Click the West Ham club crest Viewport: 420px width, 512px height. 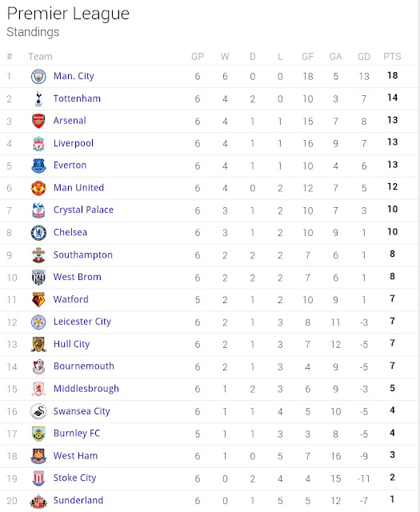click(38, 456)
